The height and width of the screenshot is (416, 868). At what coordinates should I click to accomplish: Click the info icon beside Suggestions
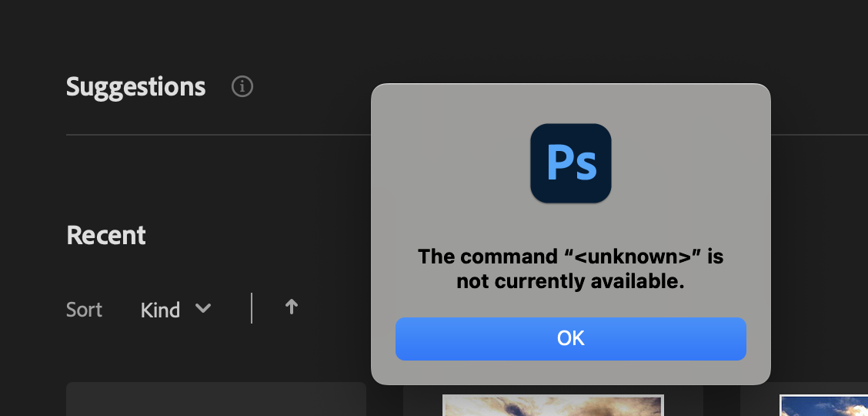pyautogui.click(x=242, y=87)
